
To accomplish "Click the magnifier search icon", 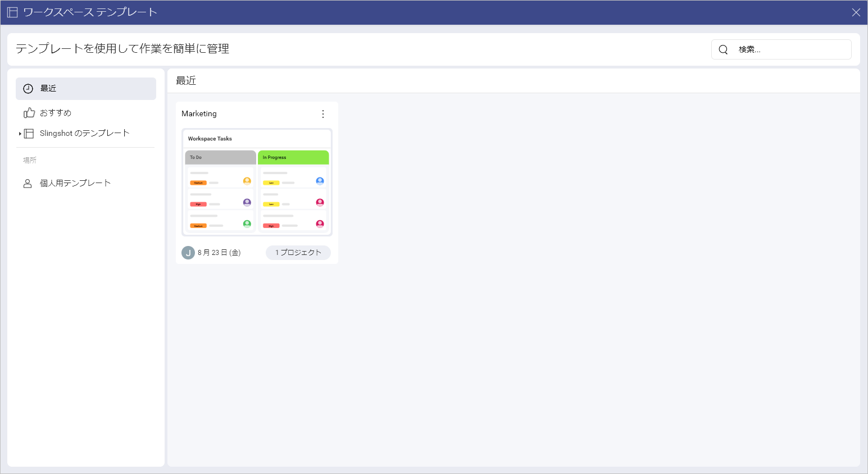I will [723, 49].
